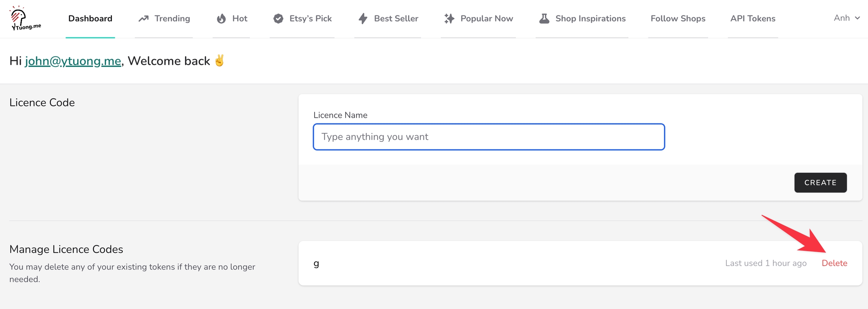Focus the Licence Name input field

[489, 137]
